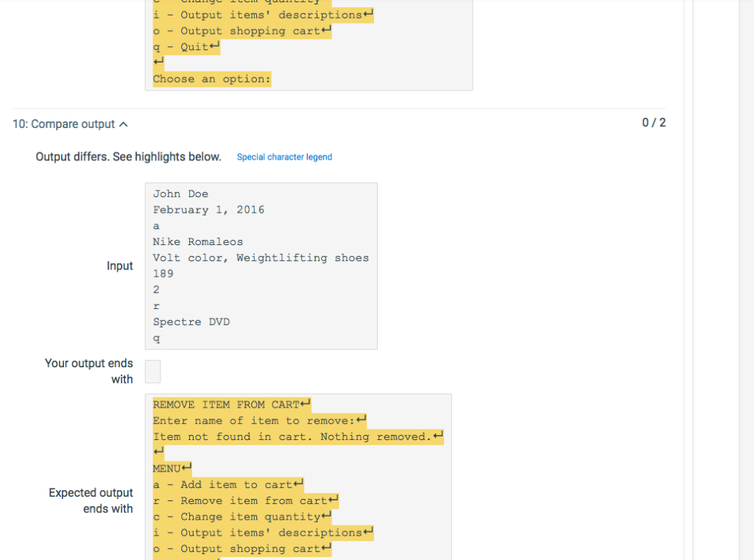
Task: Click the empty 'Your output ends with' box
Action: [153, 372]
